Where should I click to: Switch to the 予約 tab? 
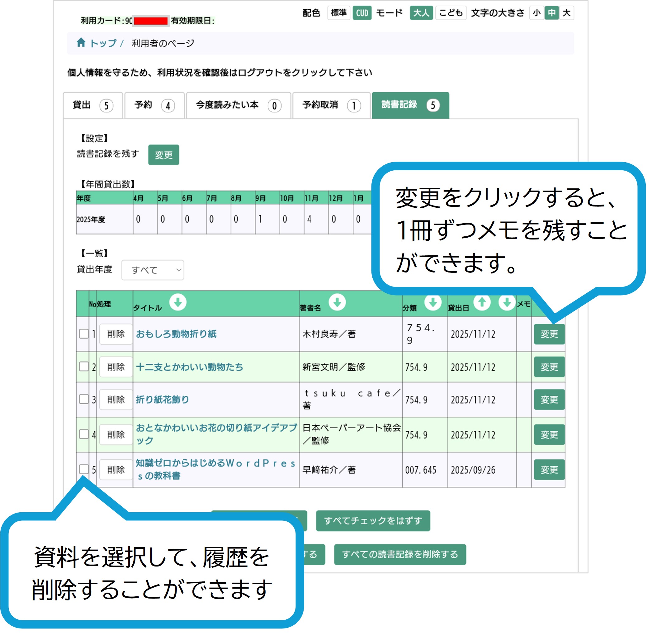[154, 106]
